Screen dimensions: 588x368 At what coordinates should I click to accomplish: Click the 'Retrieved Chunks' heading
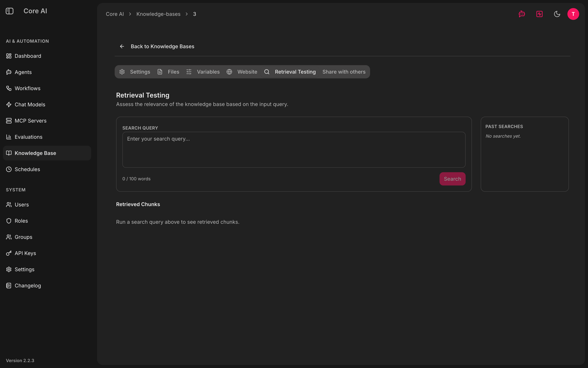point(138,204)
